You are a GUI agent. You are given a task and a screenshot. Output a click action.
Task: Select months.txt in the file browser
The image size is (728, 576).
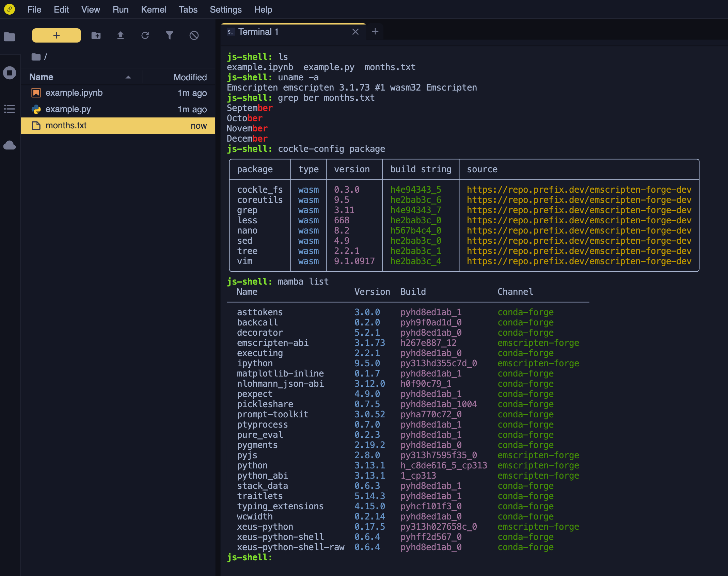(x=66, y=125)
